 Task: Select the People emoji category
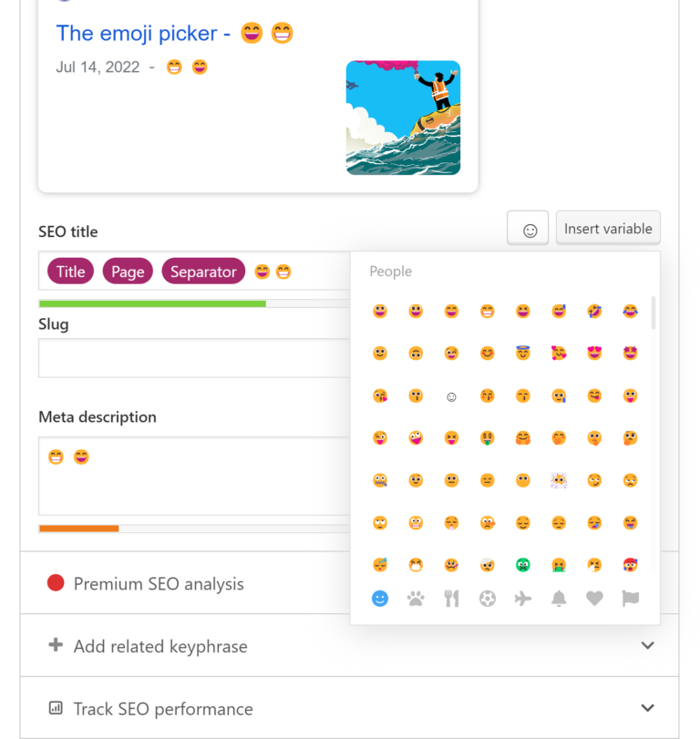(380, 599)
